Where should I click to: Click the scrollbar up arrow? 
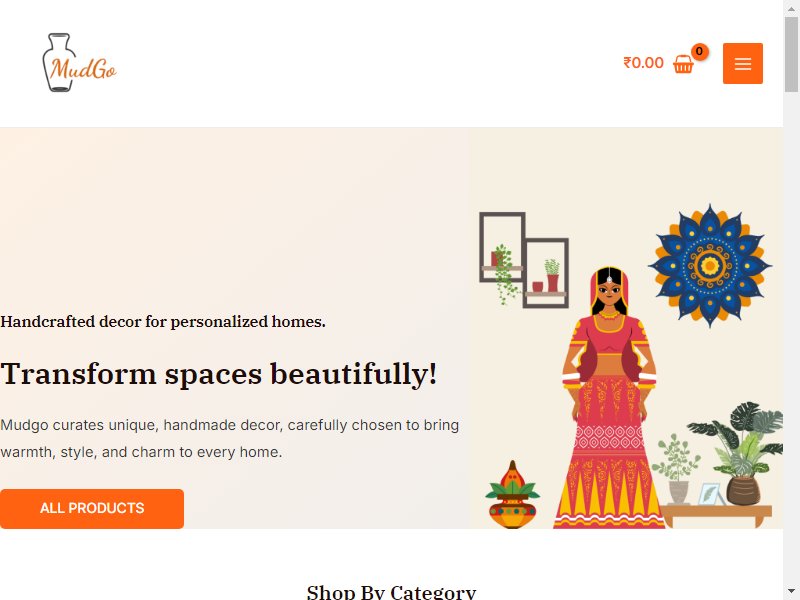click(x=791, y=7)
